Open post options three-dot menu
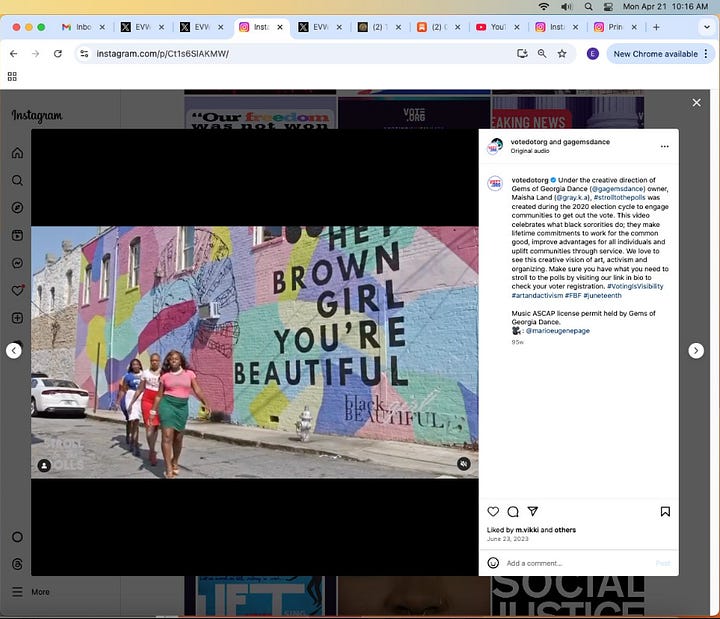Image resolution: width=720 pixels, height=619 pixels. point(664,146)
